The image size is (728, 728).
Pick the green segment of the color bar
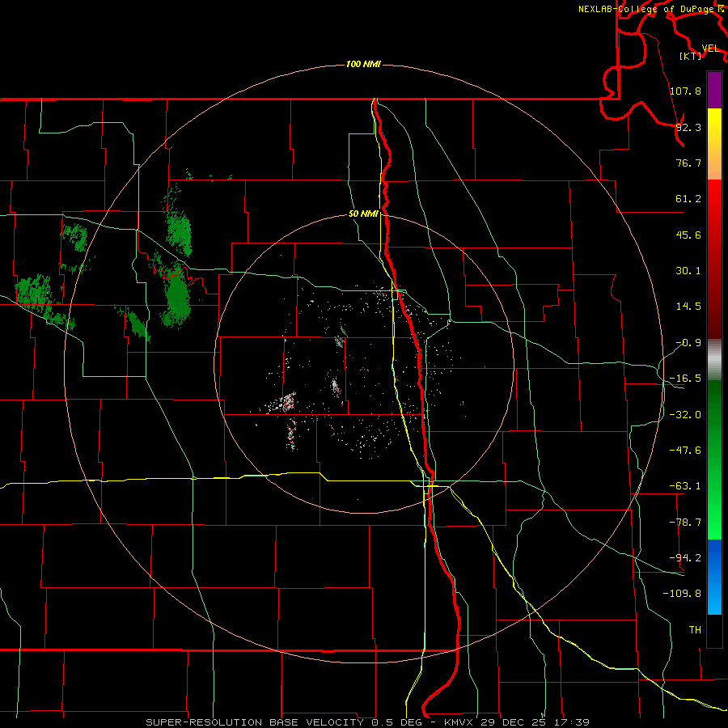[x=714, y=459]
